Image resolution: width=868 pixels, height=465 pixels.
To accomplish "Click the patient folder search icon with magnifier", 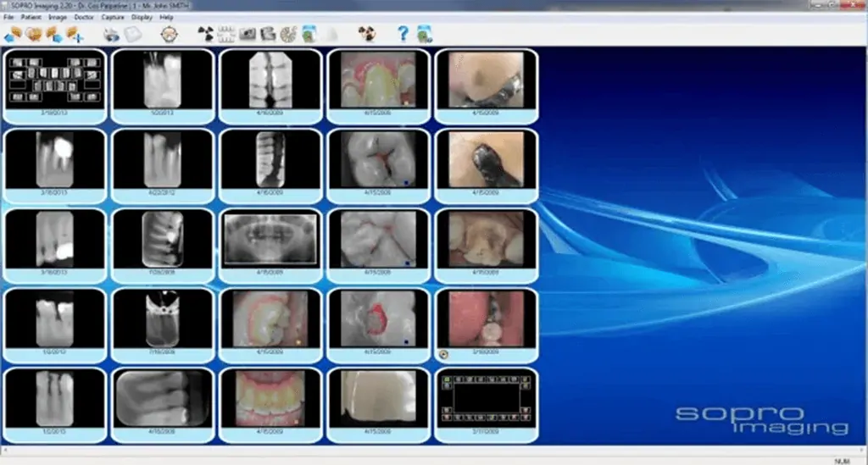I will (x=34, y=35).
